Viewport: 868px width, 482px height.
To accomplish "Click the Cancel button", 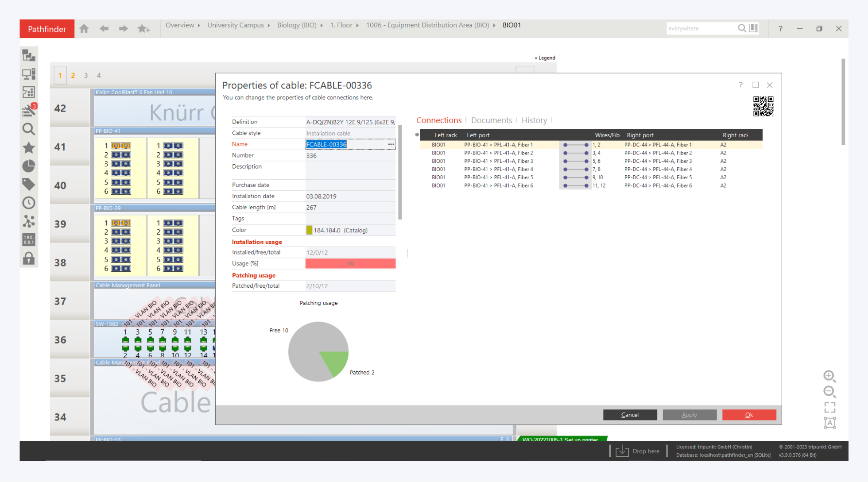I will coord(630,415).
